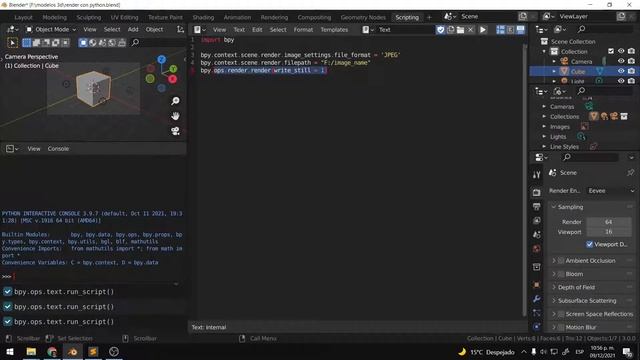This screenshot has height=360, width=640.
Task: Toggle fake user shield icon for Text
Action: (x=440, y=30)
